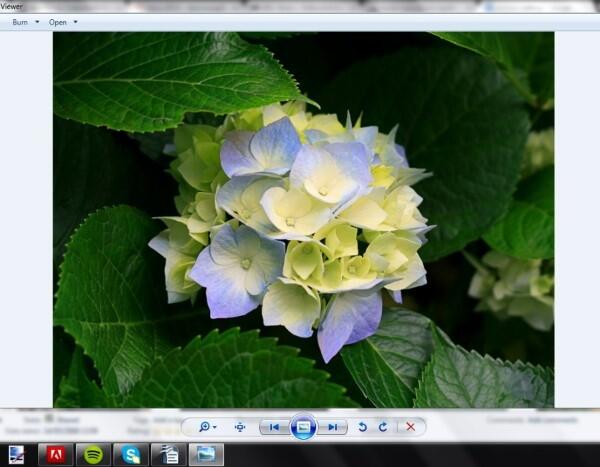Launch Adobe Reader from the taskbar
Screen dimensions: 600x467
55,455
